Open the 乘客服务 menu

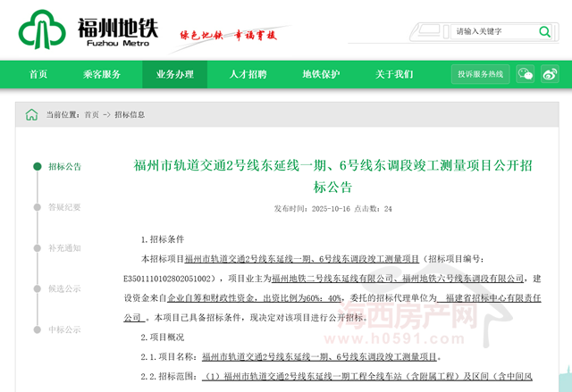[x=102, y=74]
